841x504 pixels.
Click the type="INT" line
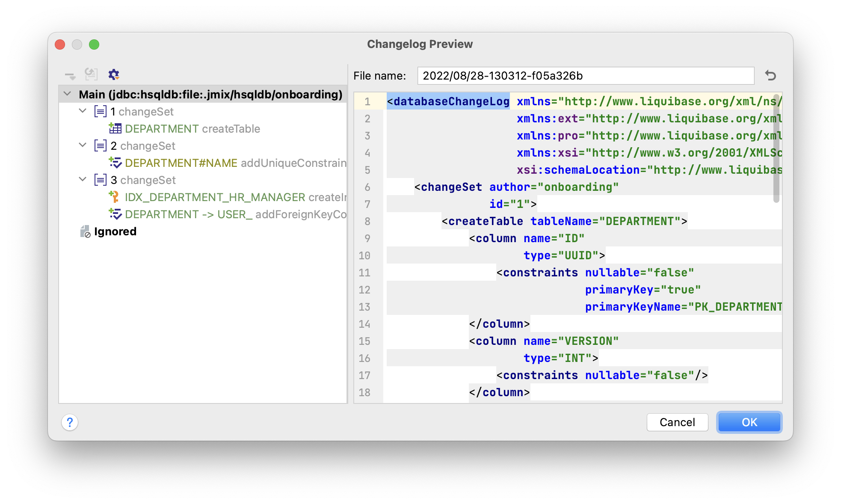tap(561, 358)
